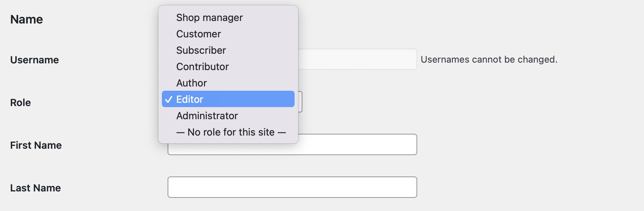Click the checkmark beside Editor
644x211 pixels.
168,99
